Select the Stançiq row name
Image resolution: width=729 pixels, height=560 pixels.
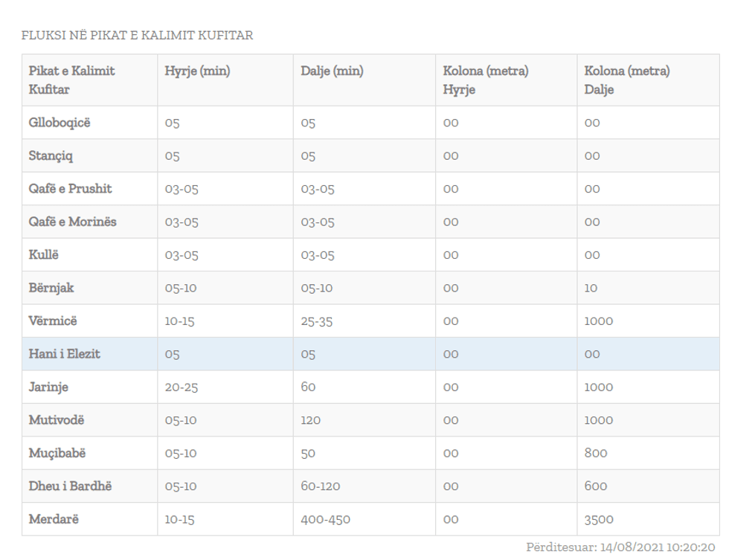coord(51,156)
